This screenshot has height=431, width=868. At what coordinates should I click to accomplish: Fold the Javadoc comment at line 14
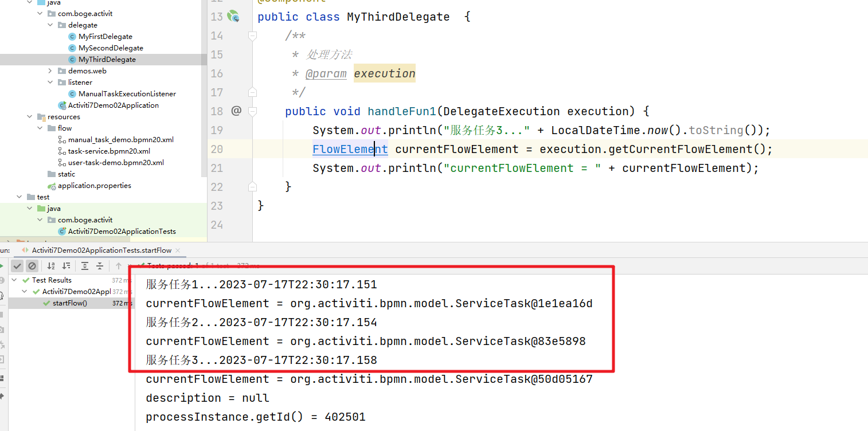point(252,36)
